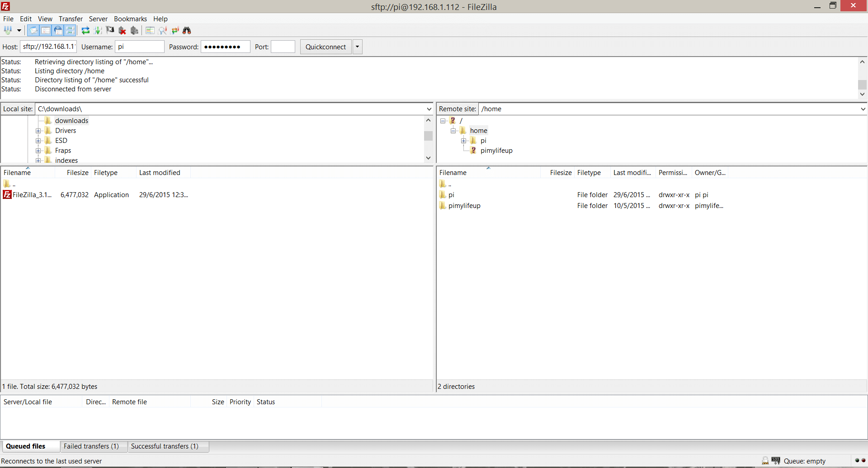The image size is (868, 468).
Task: Expand the ESD folder in local tree
Action: 38,141
